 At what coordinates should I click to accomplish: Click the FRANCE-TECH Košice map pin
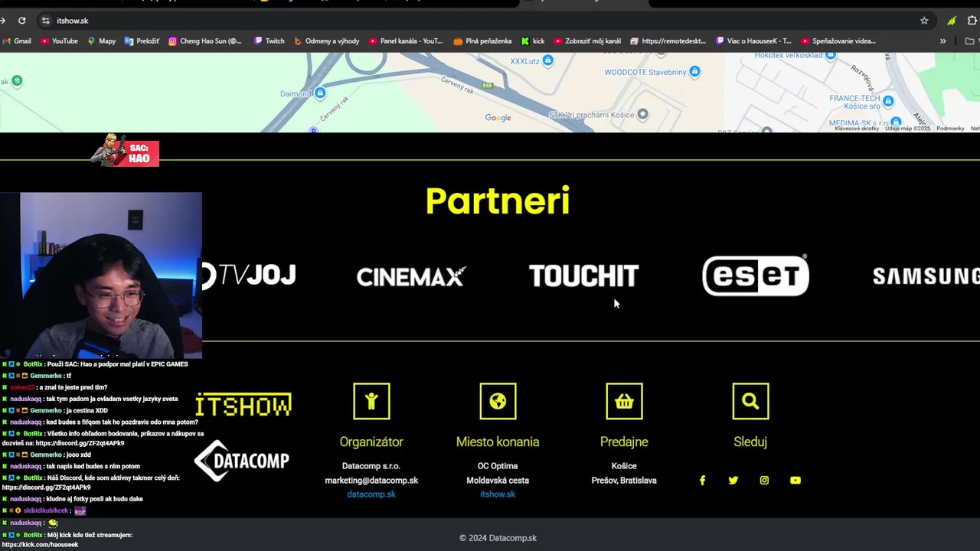pos(888,100)
